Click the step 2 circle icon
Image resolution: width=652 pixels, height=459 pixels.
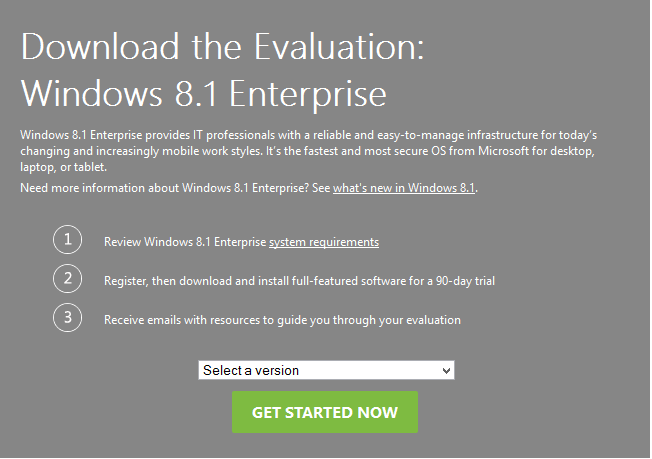tap(67, 279)
